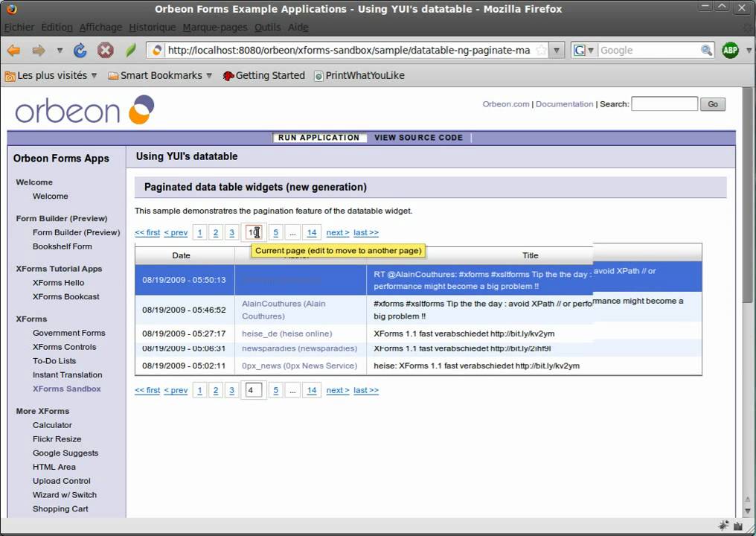Sort the table by Title column header
Screen dimensions: 756x536
click(x=531, y=255)
